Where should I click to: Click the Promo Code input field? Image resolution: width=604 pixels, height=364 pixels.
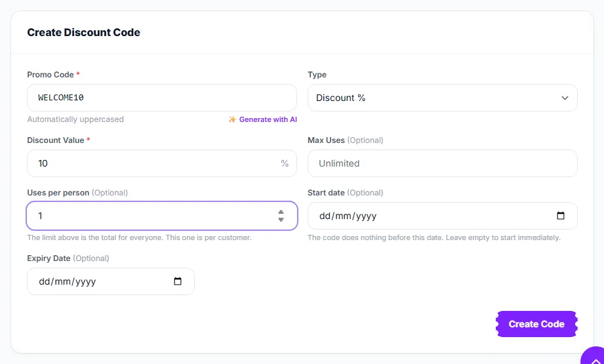point(162,98)
